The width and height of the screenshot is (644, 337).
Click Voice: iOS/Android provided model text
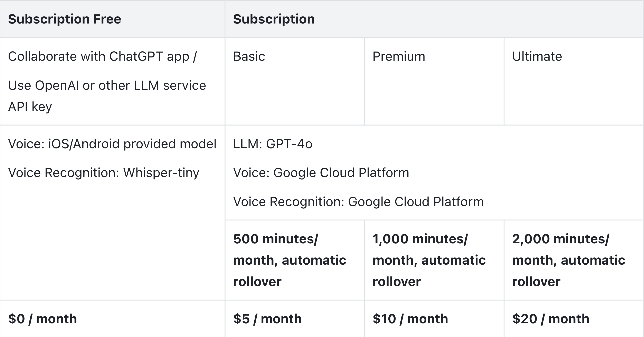point(112,144)
